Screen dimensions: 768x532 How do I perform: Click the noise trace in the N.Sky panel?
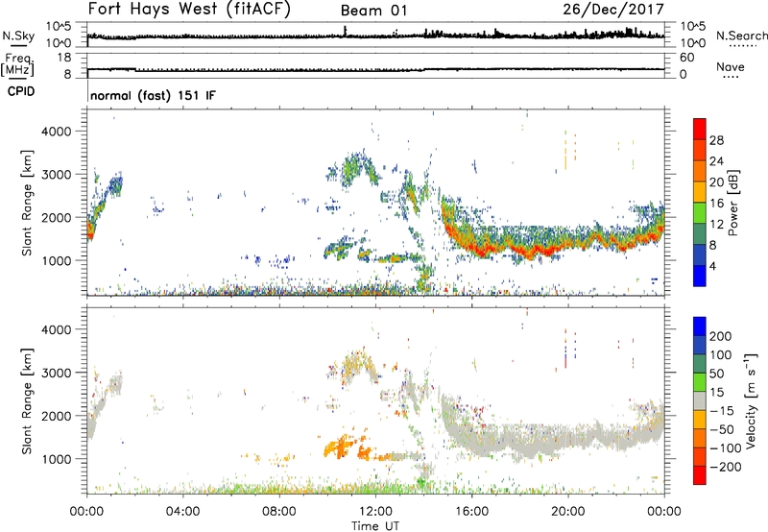pos(375,36)
